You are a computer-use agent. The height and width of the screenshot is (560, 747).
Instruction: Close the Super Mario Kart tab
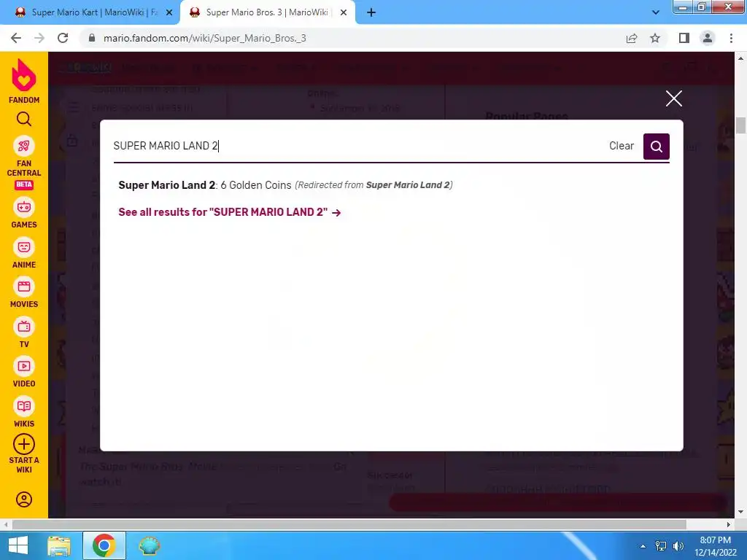[169, 13]
